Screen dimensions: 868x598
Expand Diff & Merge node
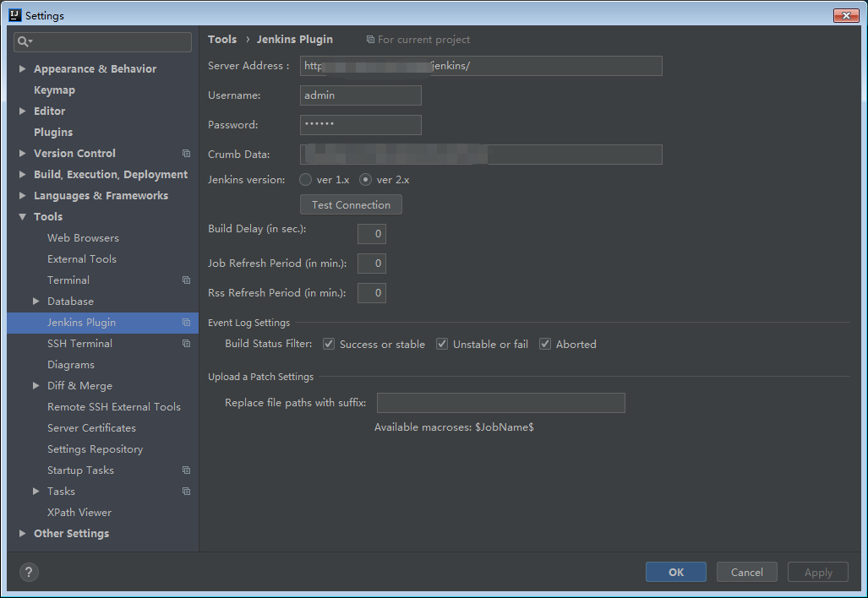[36, 385]
